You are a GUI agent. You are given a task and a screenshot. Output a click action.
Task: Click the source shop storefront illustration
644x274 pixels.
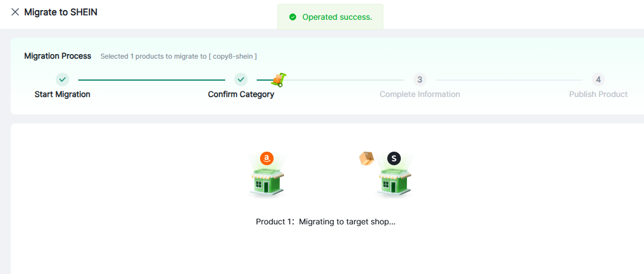point(267,182)
